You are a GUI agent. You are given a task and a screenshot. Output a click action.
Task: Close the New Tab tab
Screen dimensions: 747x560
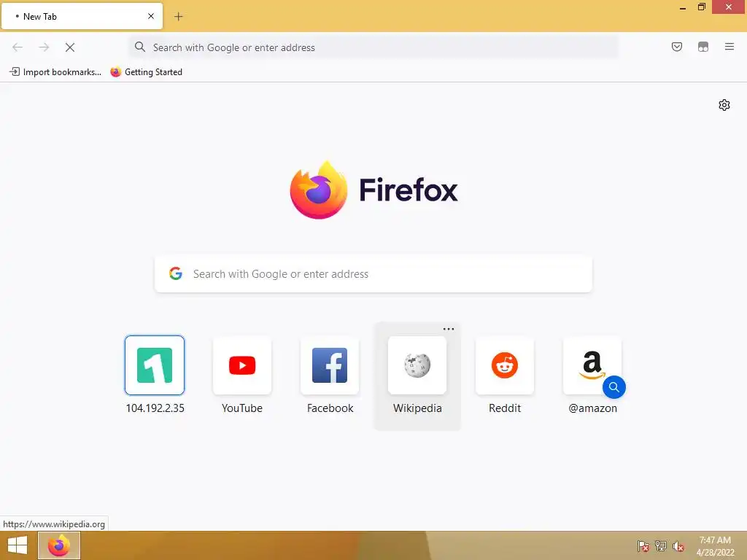click(151, 16)
